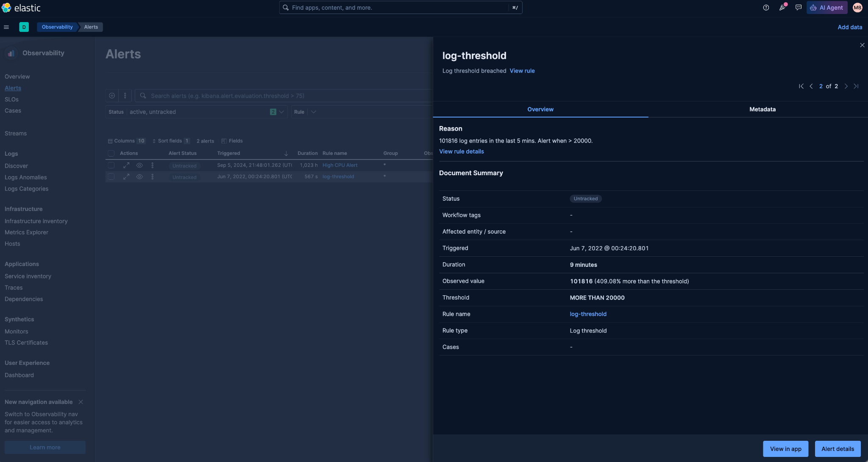Click the Alert details button
The height and width of the screenshot is (462, 868).
(837, 449)
